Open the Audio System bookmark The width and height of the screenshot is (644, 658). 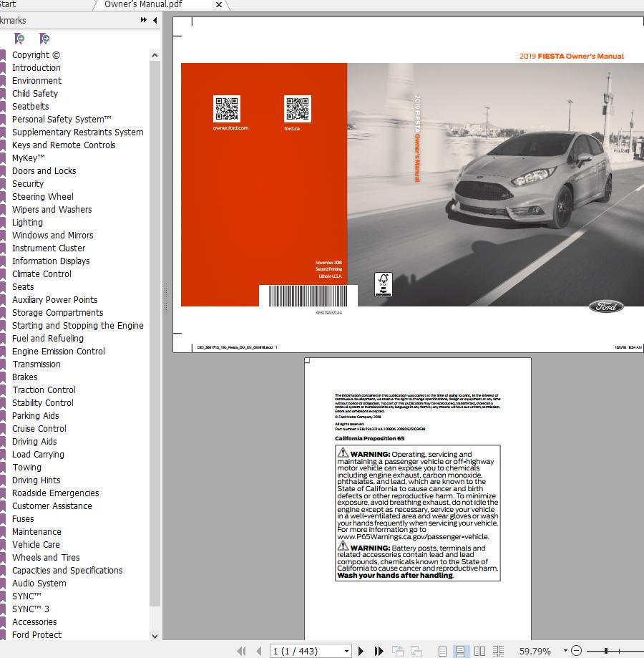39,584
